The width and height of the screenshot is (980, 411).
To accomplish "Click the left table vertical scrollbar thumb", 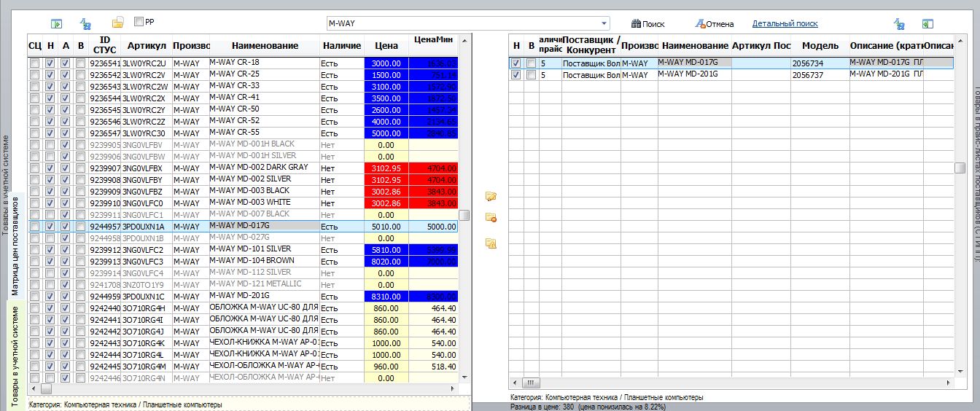I will [464, 215].
